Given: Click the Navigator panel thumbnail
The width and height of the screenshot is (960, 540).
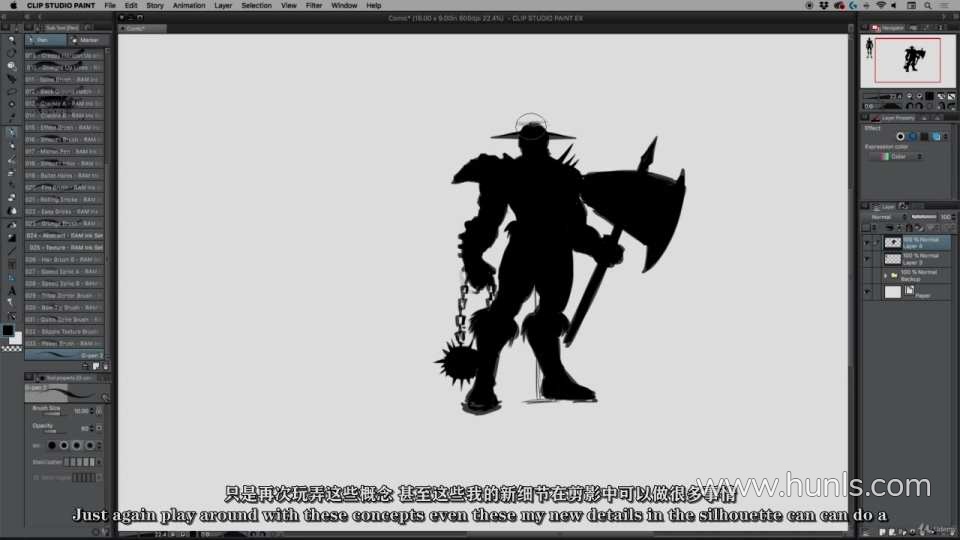Looking at the screenshot, I should (x=907, y=61).
